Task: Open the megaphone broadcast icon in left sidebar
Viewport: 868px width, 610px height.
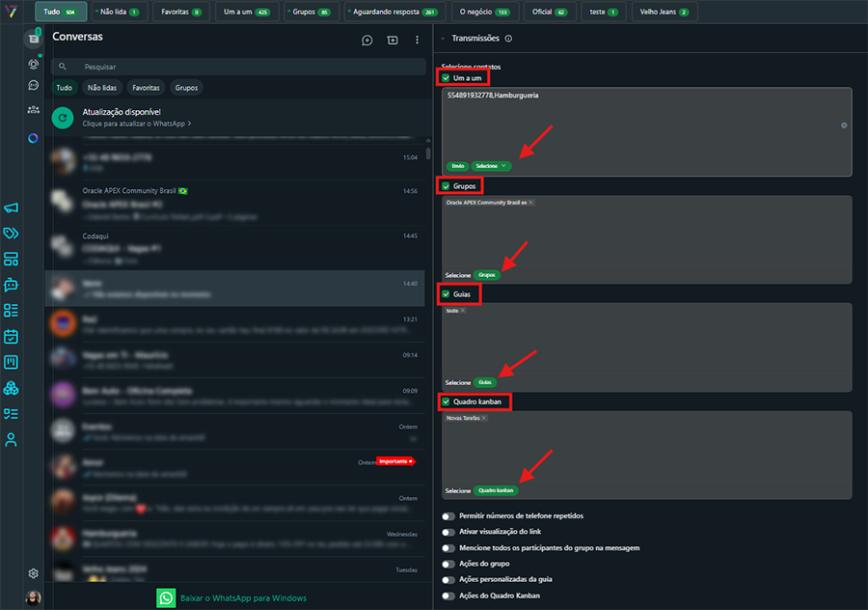Action: pyautogui.click(x=11, y=208)
